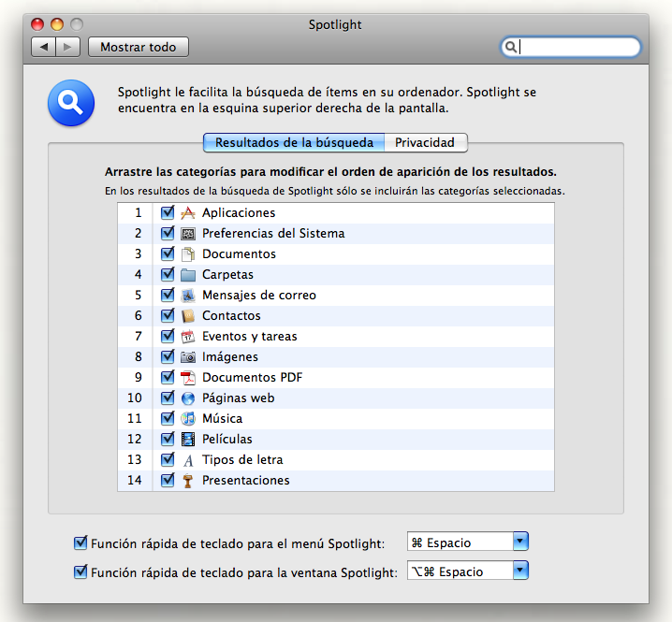Image resolution: width=672 pixels, height=622 pixels.
Task: Select the Mensajes de correo label
Action: tap(259, 296)
